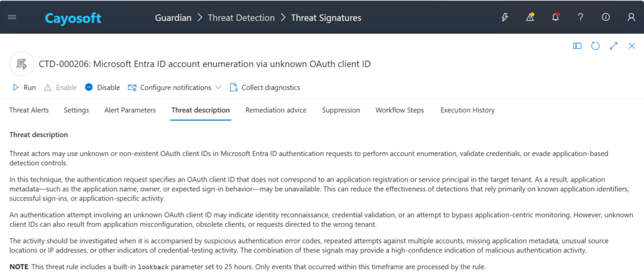Toggle the side panel layout icon
This screenshot has width=644, height=279.
577,46
